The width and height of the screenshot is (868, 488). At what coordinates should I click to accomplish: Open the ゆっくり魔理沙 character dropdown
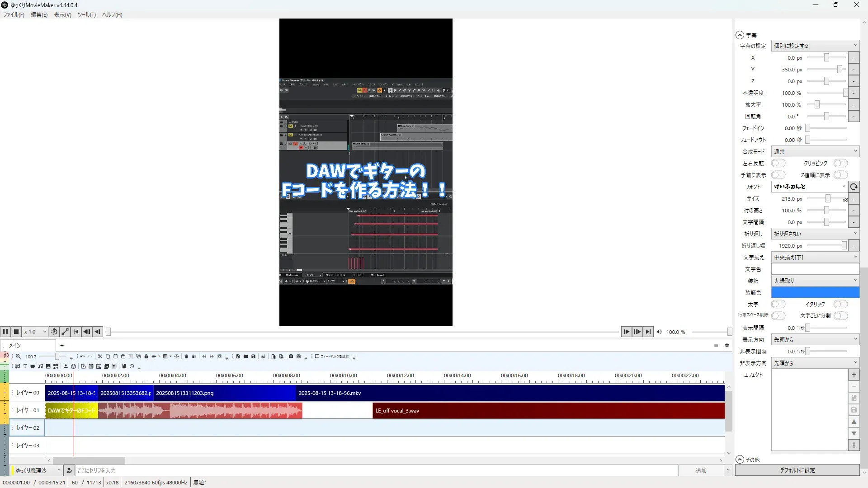click(37, 470)
